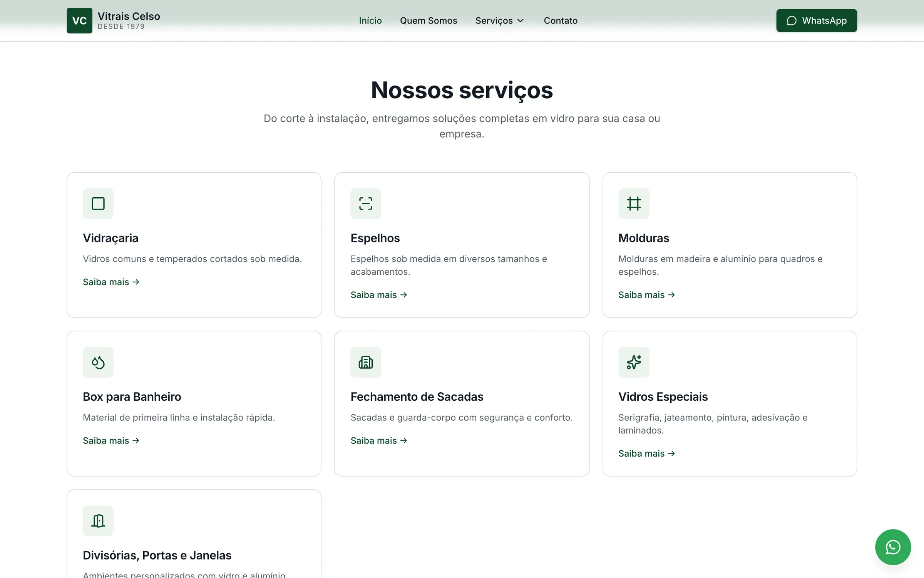Click the 'Sacadas e guarda-corpo' description

[x=462, y=418]
